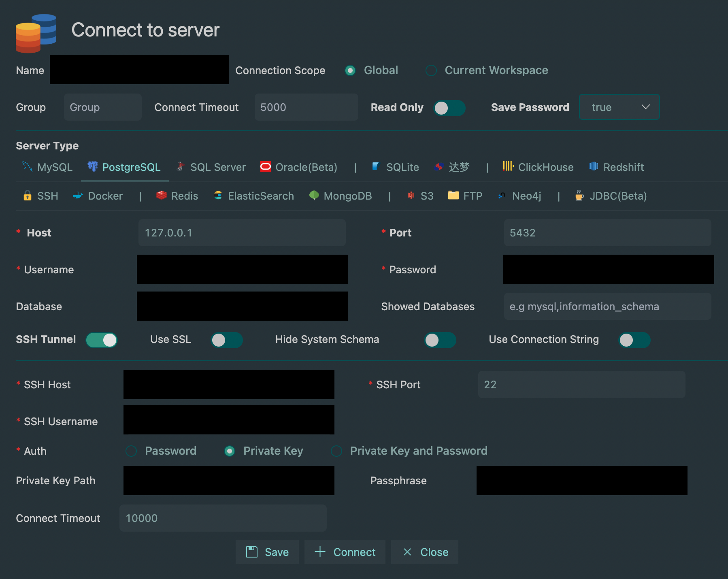
Task: Click the Connect button
Action: coord(345,551)
